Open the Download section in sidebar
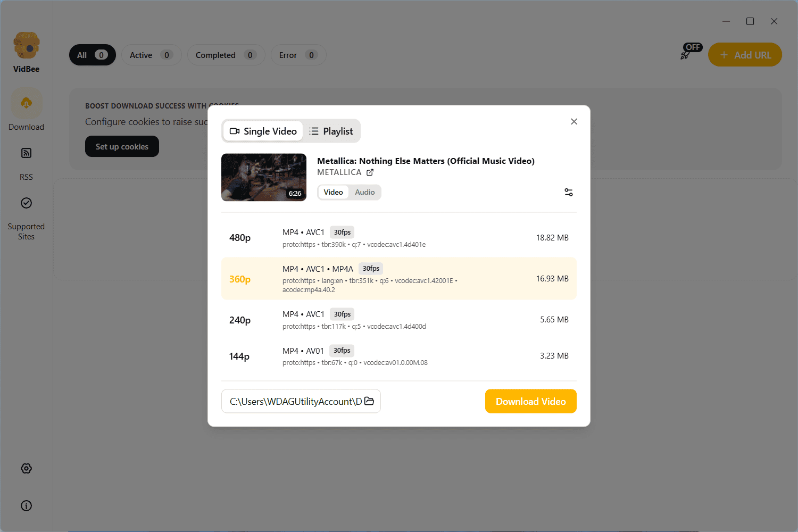This screenshot has height=532, width=798. [26, 104]
